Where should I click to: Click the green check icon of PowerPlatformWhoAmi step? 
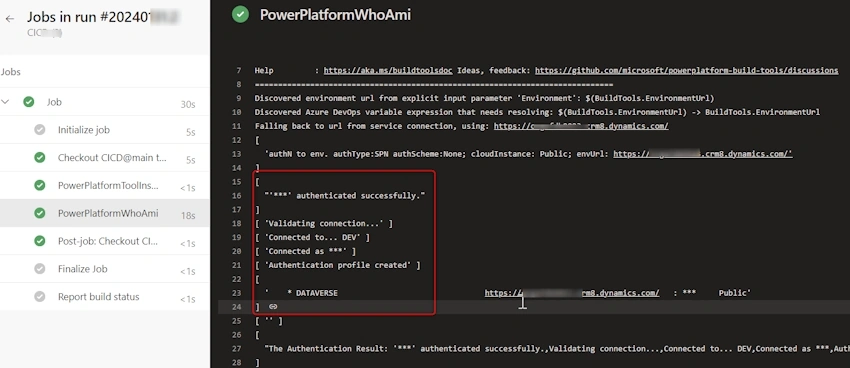click(40, 213)
